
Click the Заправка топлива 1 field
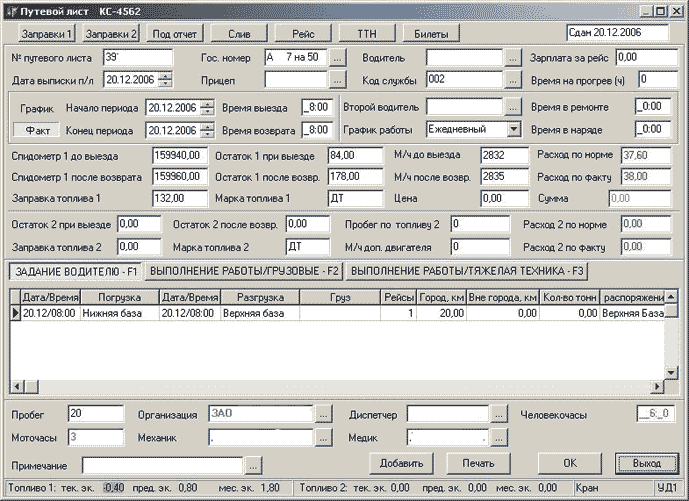point(180,198)
